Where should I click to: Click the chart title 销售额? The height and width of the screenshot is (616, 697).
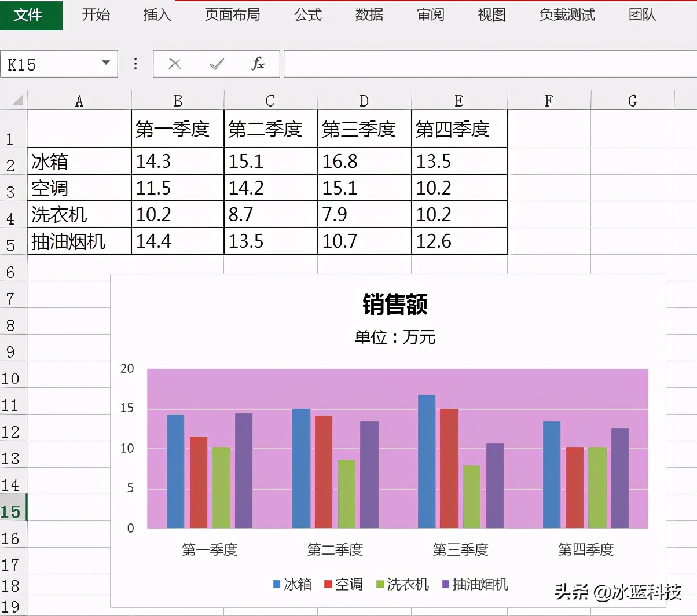point(395,304)
